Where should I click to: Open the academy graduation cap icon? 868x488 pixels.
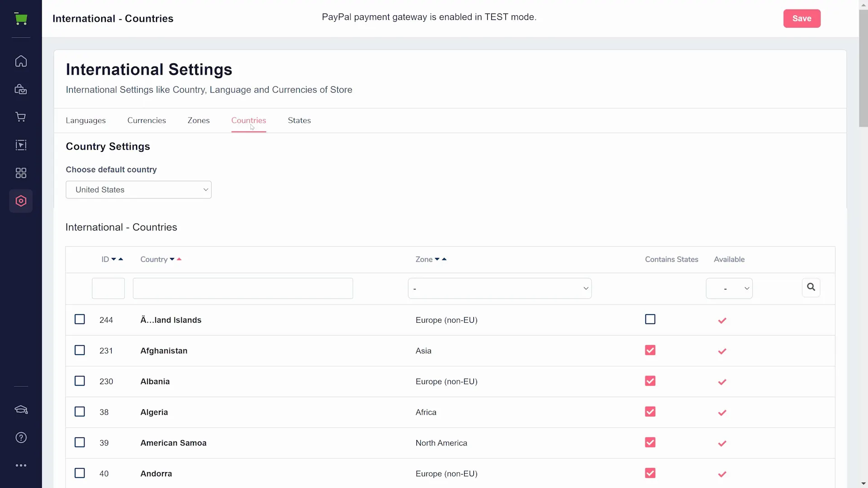(21, 410)
